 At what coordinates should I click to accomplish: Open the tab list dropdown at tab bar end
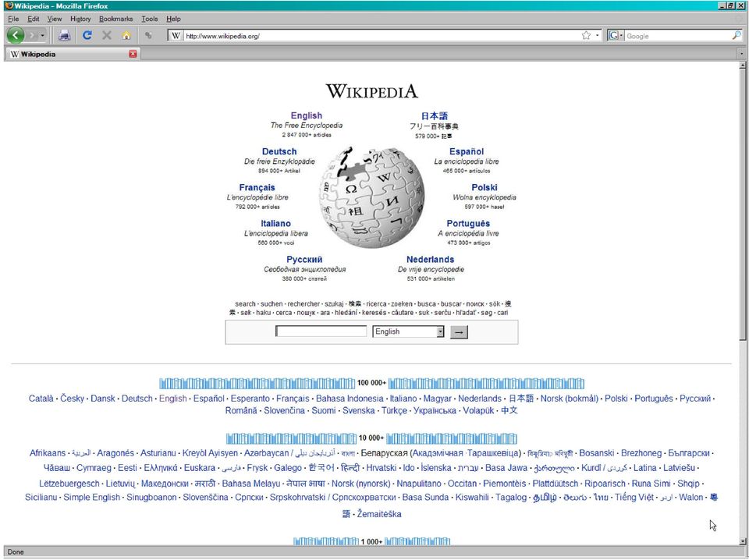(741, 54)
